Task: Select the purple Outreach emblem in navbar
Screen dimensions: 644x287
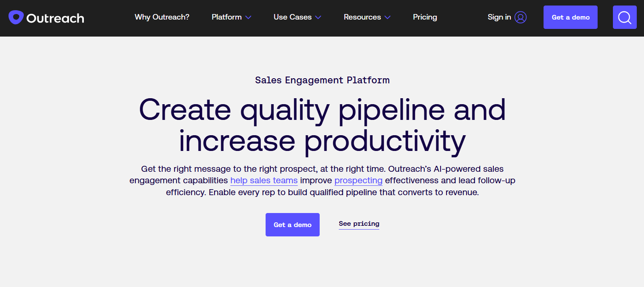Action: pyautogui.click(x=15, y=17)
